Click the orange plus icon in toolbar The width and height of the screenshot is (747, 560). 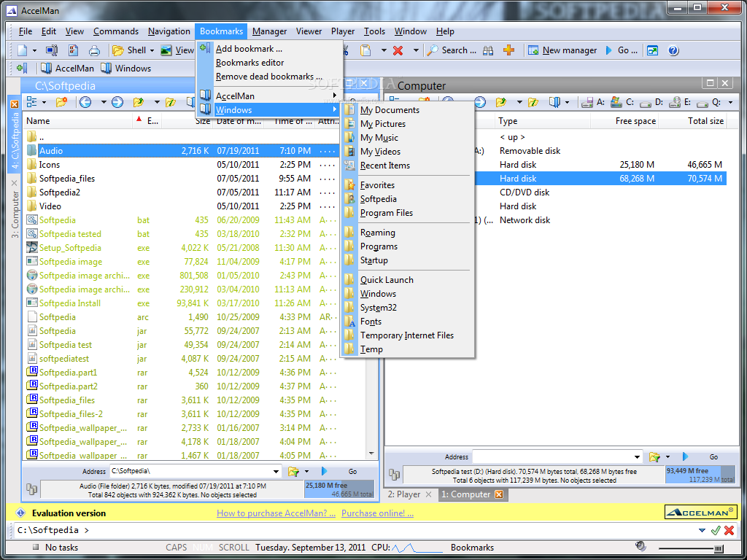tap(508, 50)
